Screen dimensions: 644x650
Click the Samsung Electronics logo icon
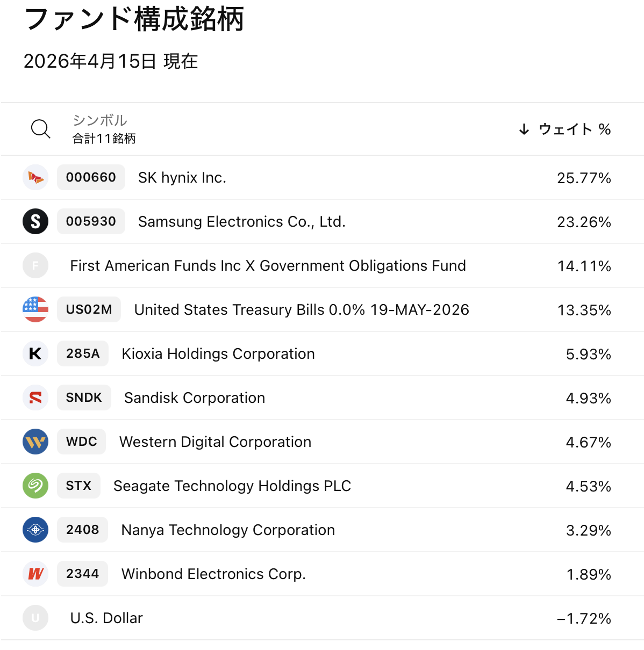point(35,221)
